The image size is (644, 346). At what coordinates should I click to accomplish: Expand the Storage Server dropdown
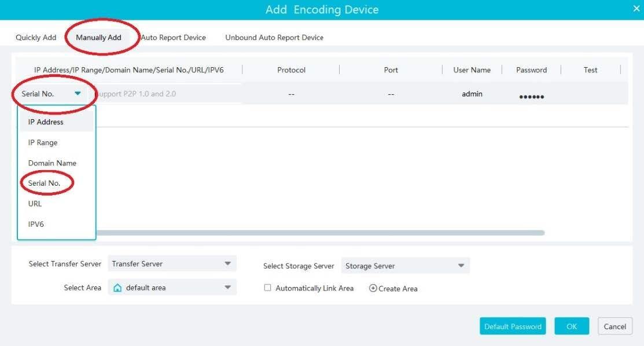tap(406, 266)
